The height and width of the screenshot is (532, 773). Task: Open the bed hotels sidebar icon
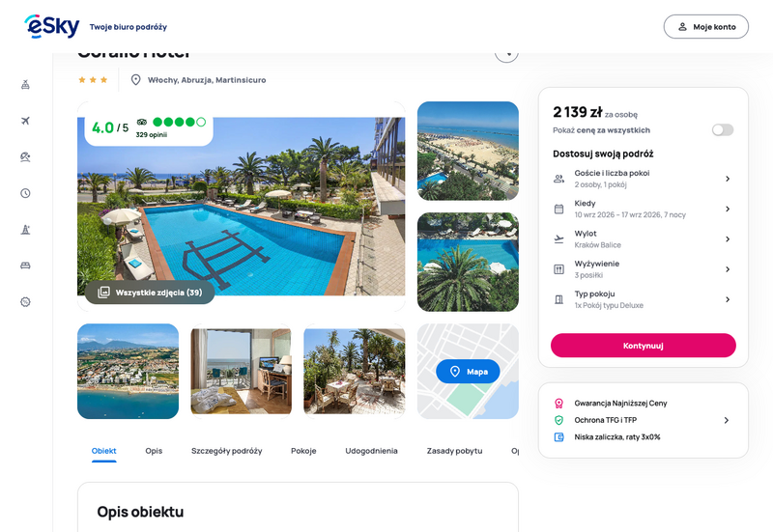[x=26, y=266]
